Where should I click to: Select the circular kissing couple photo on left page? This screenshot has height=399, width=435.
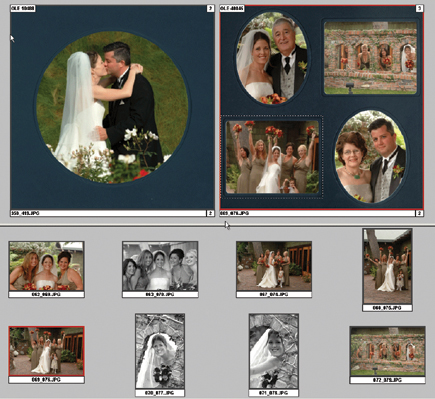112,107
